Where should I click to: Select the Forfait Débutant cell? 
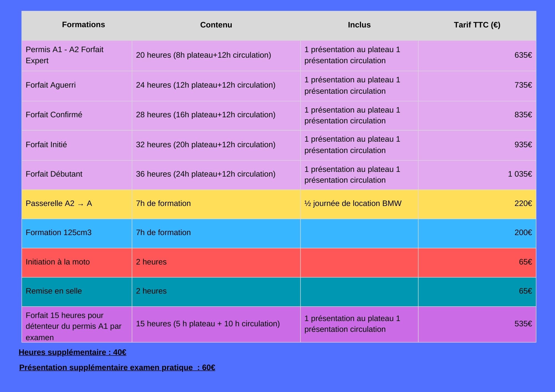click(x=54, y=174)
